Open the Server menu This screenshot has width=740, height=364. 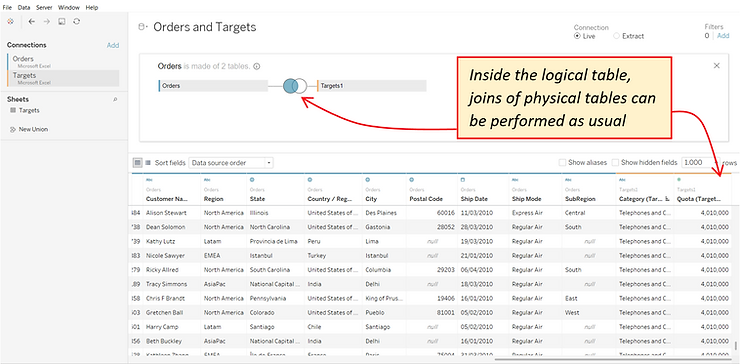(x=44, y=8)
